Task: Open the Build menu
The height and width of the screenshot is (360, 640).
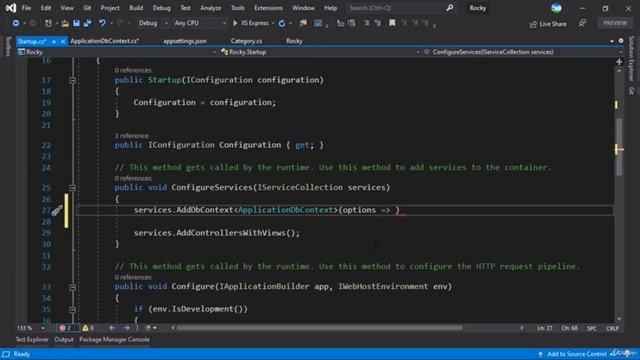Action: [x=136, y=8]
